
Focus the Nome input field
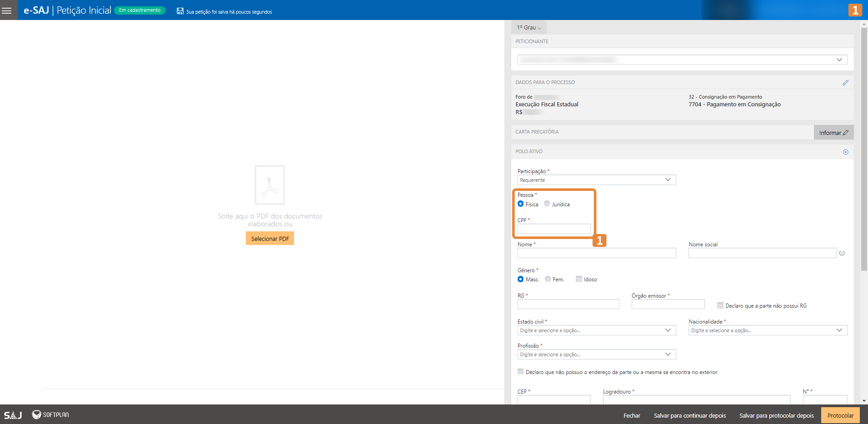pos(596,253)
